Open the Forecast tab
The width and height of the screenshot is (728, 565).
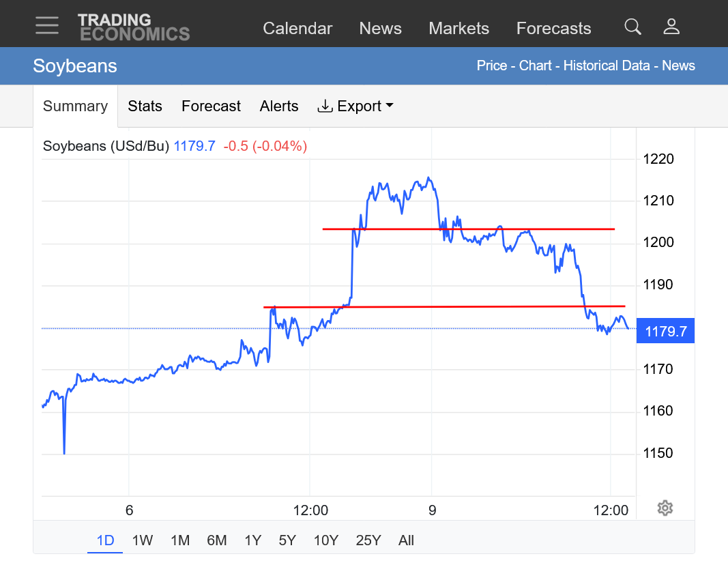tap(211, 106)
